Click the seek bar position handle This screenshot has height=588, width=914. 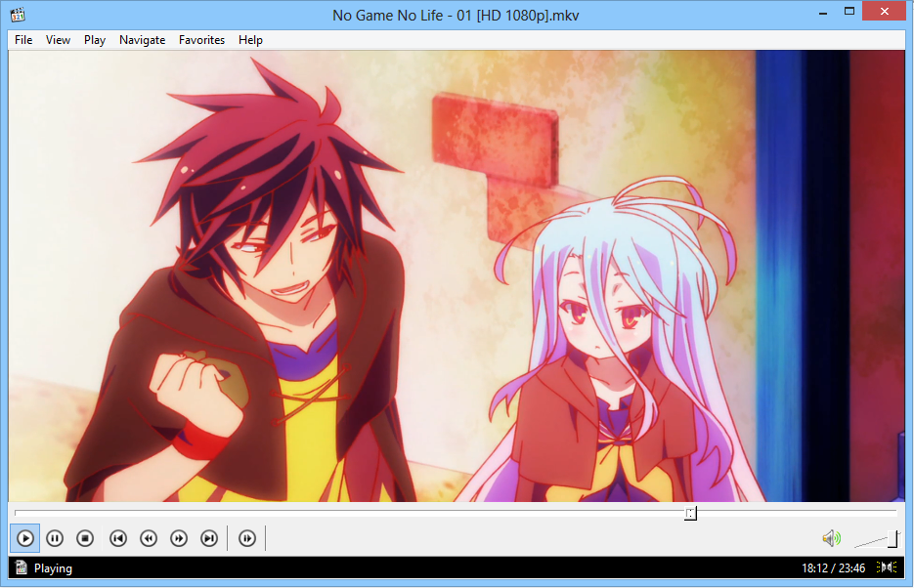point(691,513)
